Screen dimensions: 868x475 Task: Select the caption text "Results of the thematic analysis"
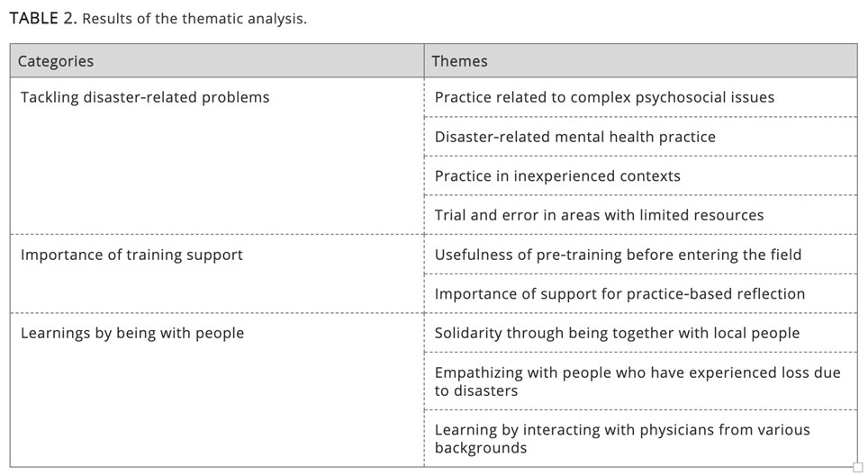194,19
